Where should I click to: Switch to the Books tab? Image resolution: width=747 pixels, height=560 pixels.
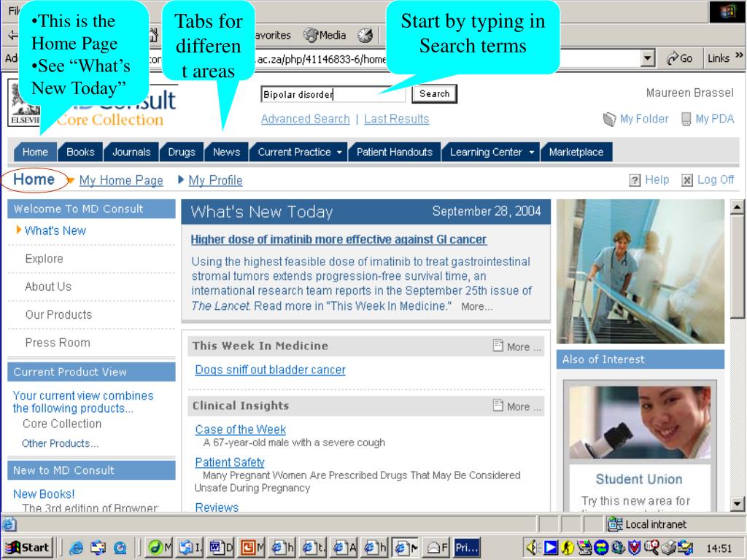[x=80, y=152]
